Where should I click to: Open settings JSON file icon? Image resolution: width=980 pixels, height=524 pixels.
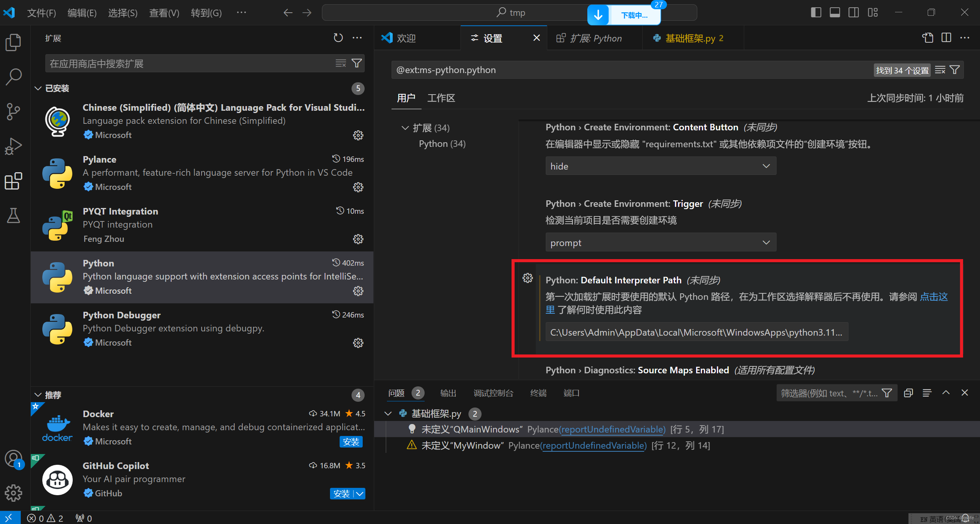click(928, 38)
